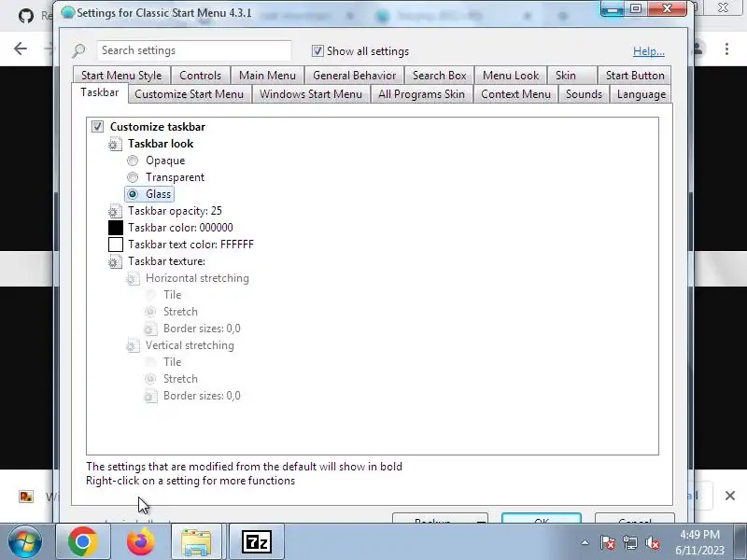Show hidden tray icons arrow
The height and width of the screenshot is (560, 747).
[585, 542]
